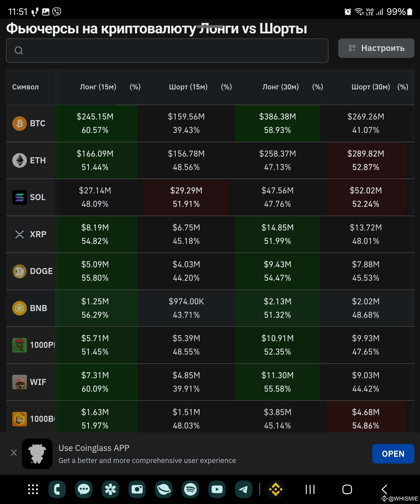Launch the Messages app in taskbar
This screenshot has width=420, height=504.
pos(84,489)
